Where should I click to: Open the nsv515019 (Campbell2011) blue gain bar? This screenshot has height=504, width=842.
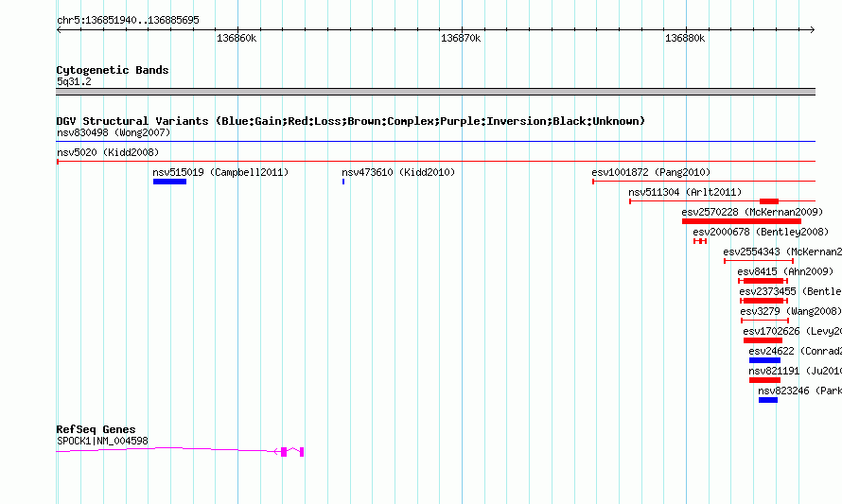[x=169, y=182]
